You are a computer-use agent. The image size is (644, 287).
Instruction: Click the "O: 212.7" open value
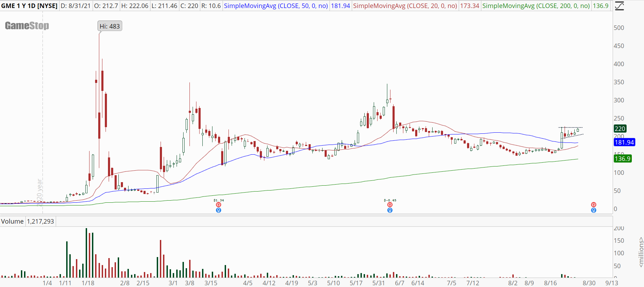point(106,6)
